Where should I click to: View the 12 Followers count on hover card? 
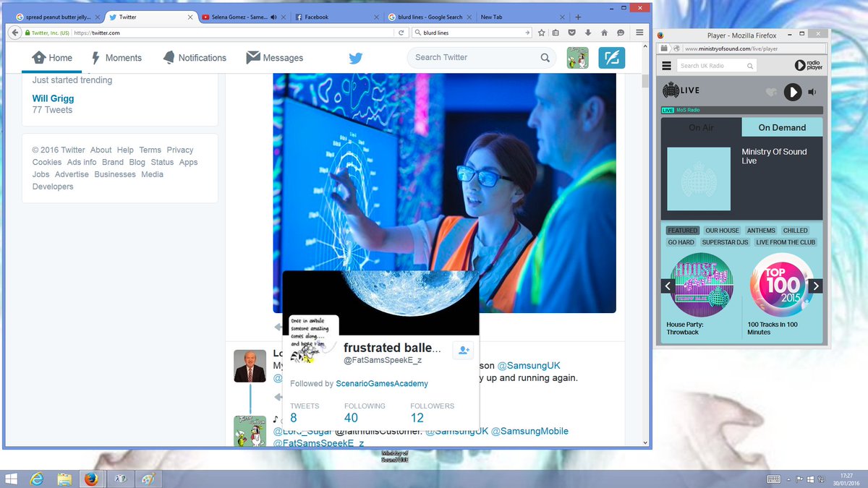point(417,418)
